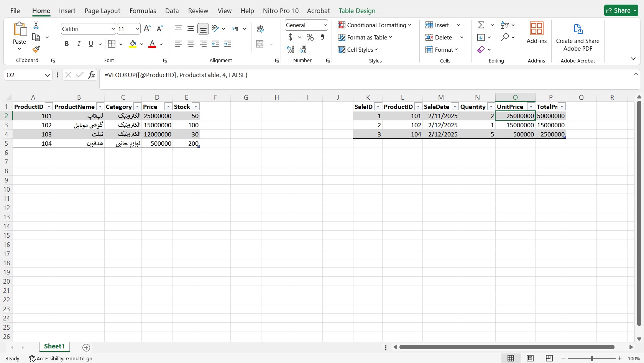Open the Add-ins button

tap(537, 33)
